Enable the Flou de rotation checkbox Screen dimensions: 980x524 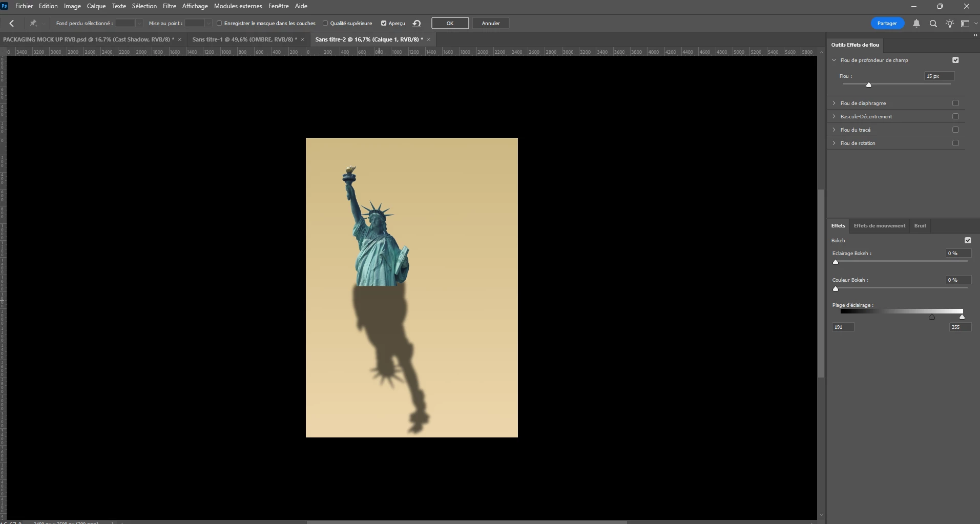tap(955, 143)
